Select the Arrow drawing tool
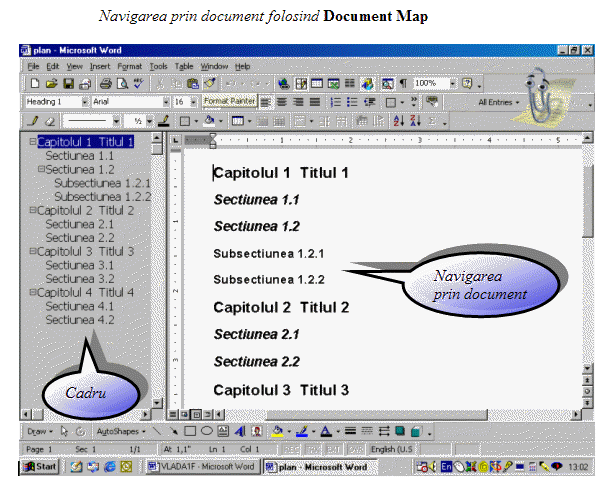610x489 pixels. (x=174, y=431)
